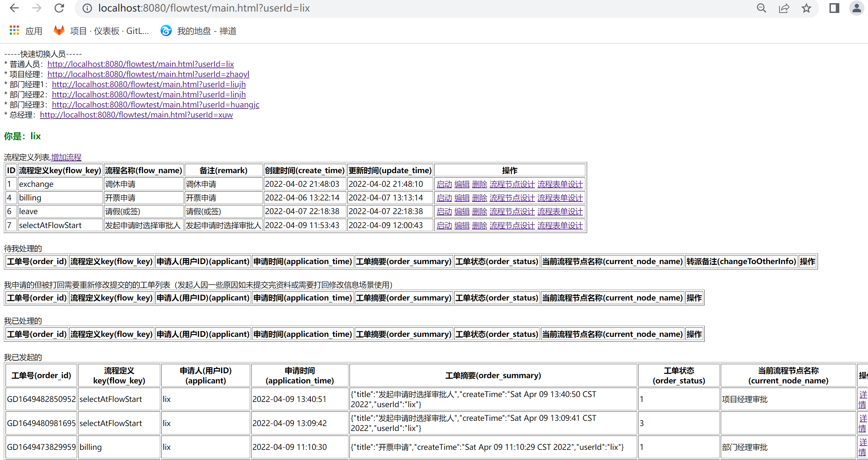
Task: Open the ZenTao bookmark
Action: point(199,31)
